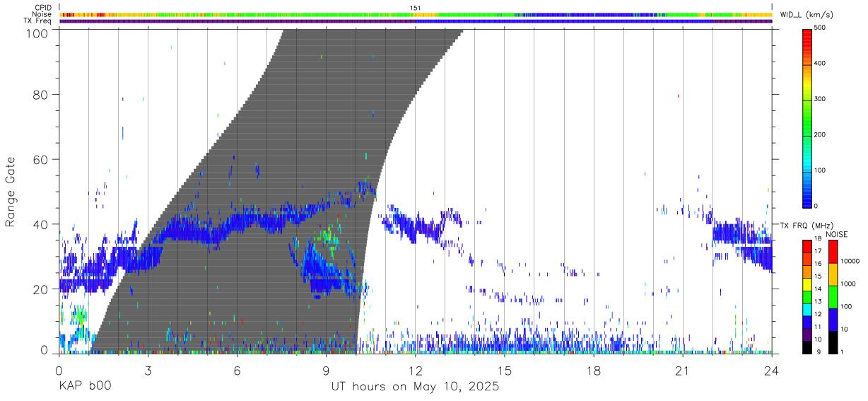The width and height of the screenshot is (868, 401).
Task: Click x-axis tick label 12
Action: (415, 370)
